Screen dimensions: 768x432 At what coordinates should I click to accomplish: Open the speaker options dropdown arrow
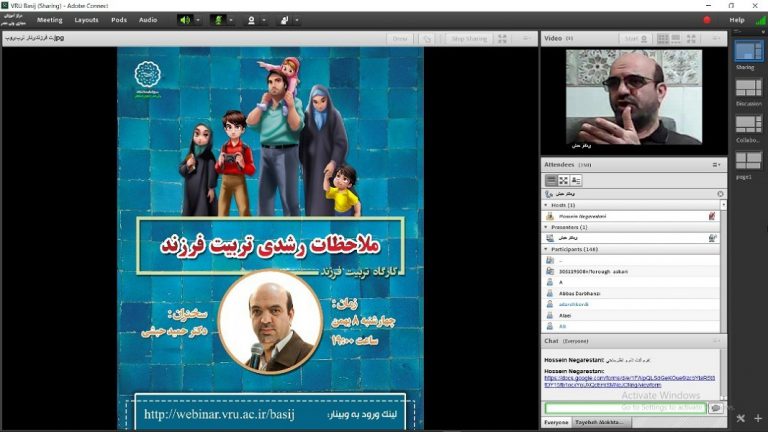198,20
